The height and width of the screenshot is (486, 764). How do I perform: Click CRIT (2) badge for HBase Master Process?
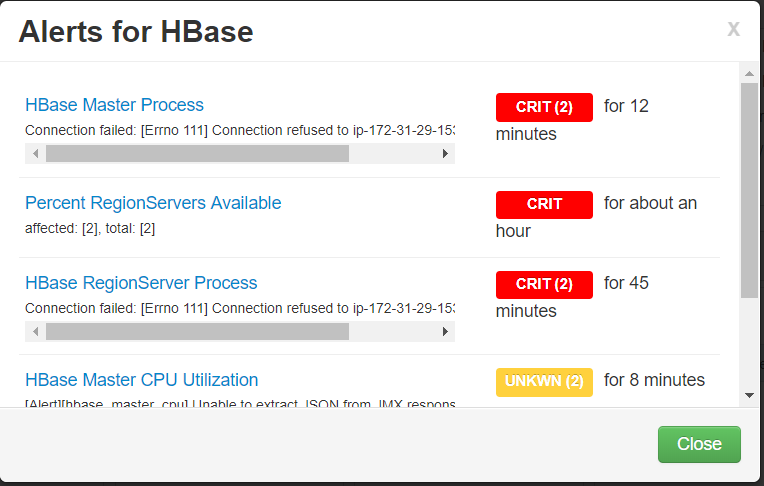point(544,107)
